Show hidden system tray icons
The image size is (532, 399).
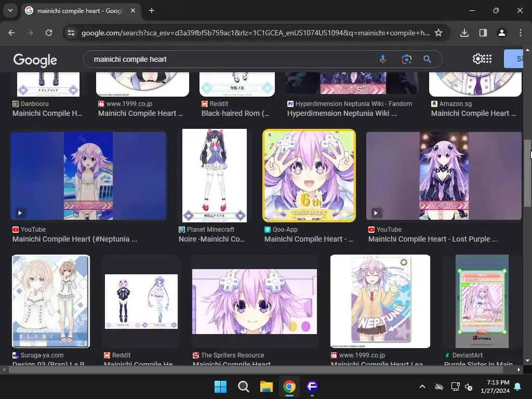pos(422,387)
